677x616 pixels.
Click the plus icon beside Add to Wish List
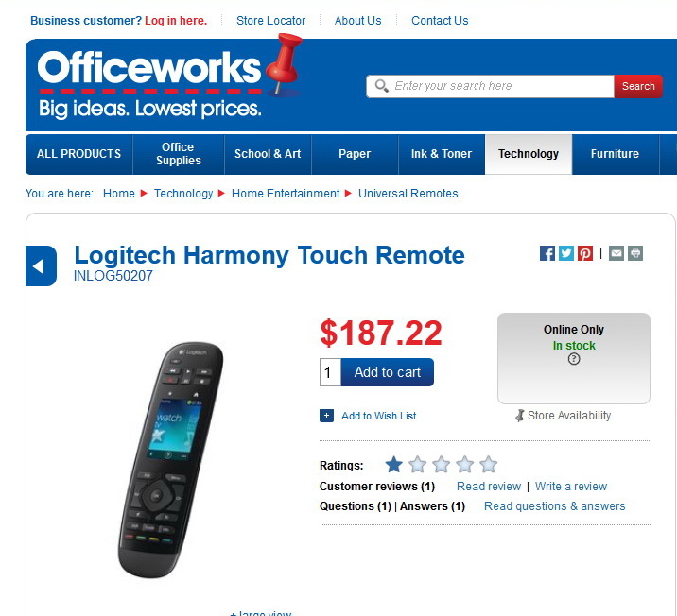tap(326, 416)
